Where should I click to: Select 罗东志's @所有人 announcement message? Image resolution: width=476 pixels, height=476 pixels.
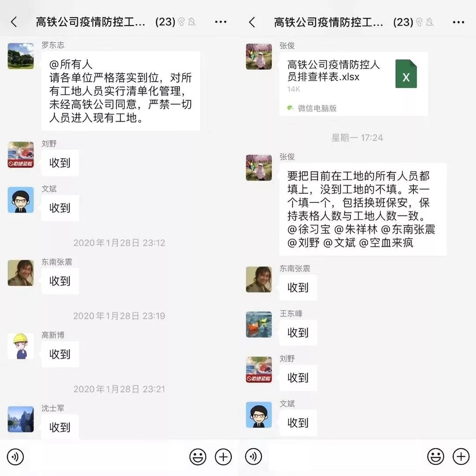(x=121, y=91)
